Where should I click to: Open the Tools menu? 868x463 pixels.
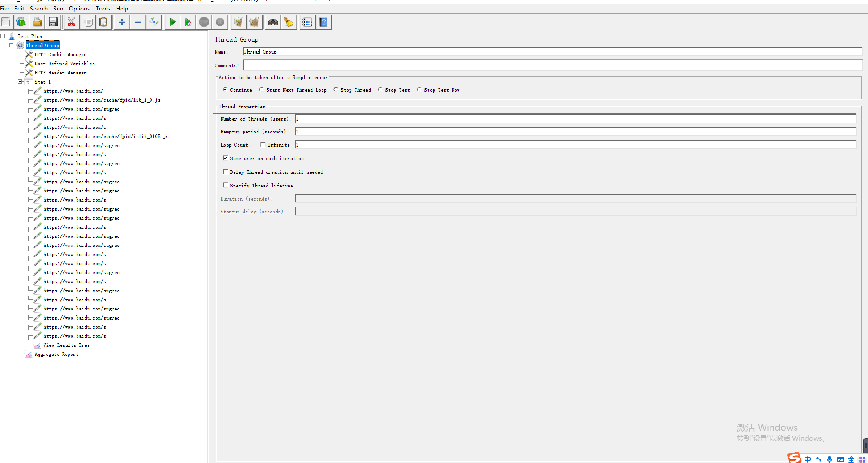pos(103,8)
